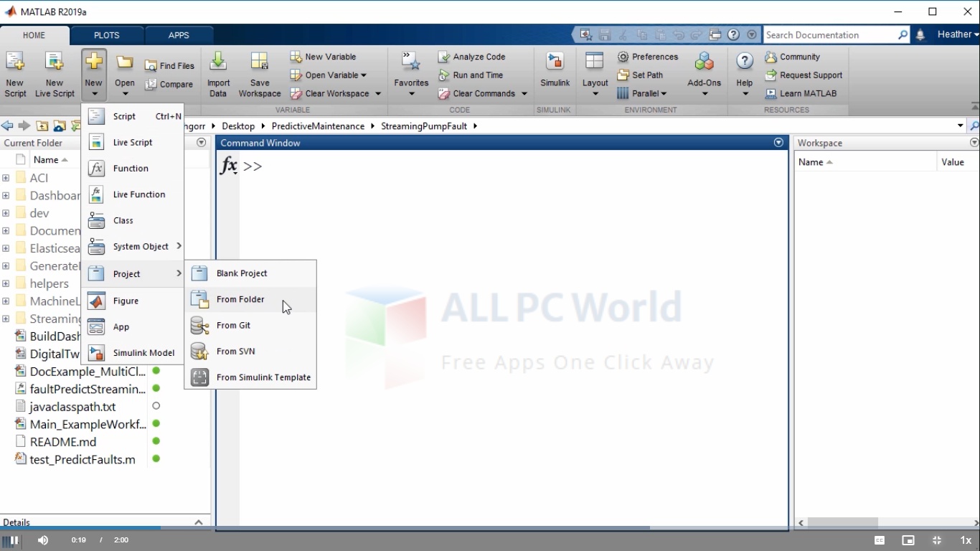This screenshot has width=980, height=551.
Task: Click the back arrow in the folder toolbar
Action: (7, 126)
